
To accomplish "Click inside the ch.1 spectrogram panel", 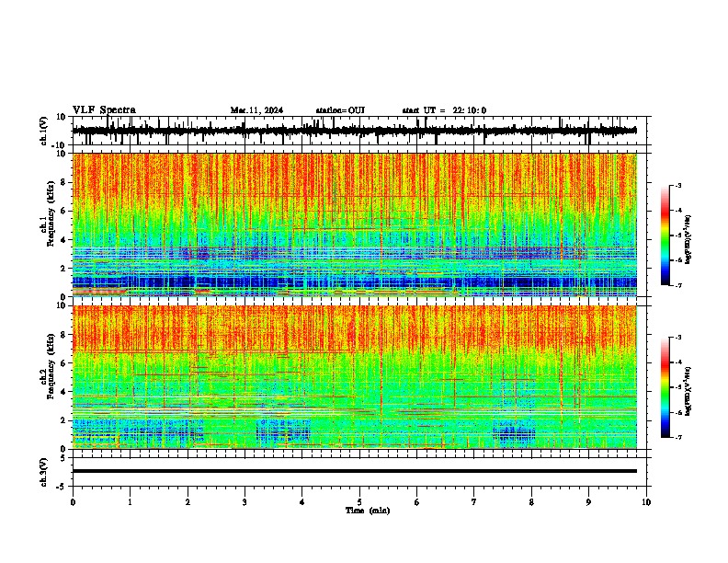I will point(355,224).
